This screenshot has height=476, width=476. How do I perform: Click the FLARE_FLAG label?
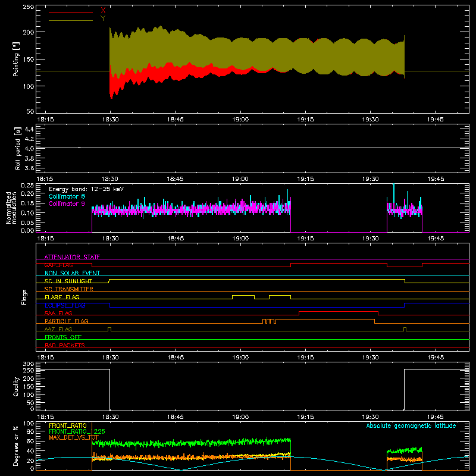[x=62, y=297]
